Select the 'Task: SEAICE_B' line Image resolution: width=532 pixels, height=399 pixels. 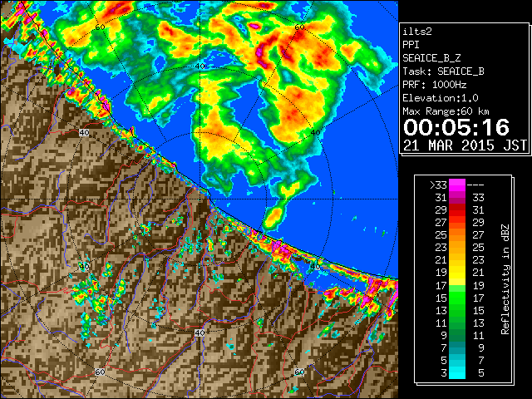(443, 71)
